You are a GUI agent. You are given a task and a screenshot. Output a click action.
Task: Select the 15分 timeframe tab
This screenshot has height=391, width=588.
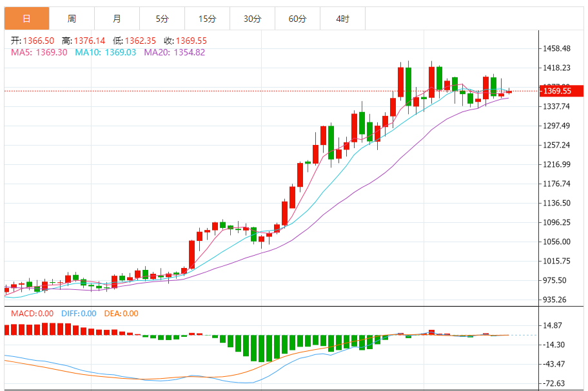[x=207, y=19]
